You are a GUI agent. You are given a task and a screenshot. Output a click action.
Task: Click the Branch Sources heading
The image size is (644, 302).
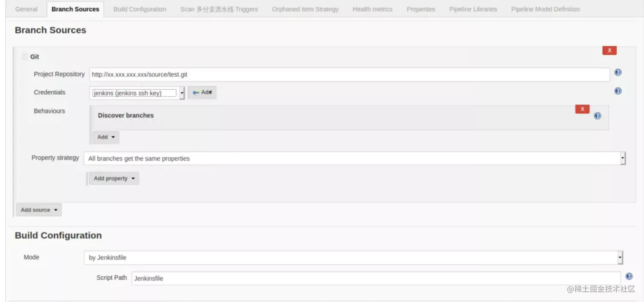pyautogui.click(x=50, y=30)
